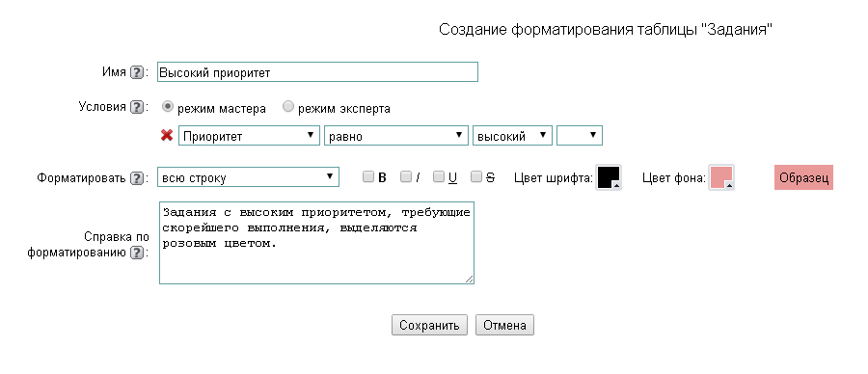This screenshot has height=374, width=868.
Task: Click the help icon next to Справка по форматированию
Action: click(x=137, y=254)
